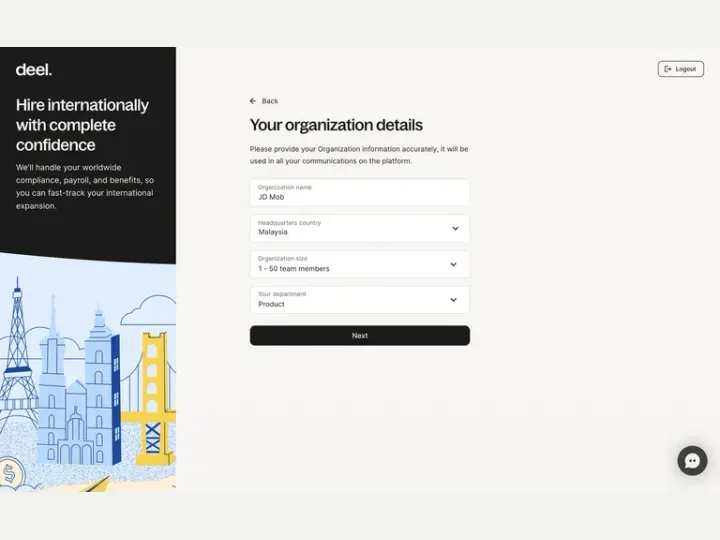This screenshot has width=720, height=540.
Task: Select the 'Your organization details' heading
Action: (x=336, y=125)
